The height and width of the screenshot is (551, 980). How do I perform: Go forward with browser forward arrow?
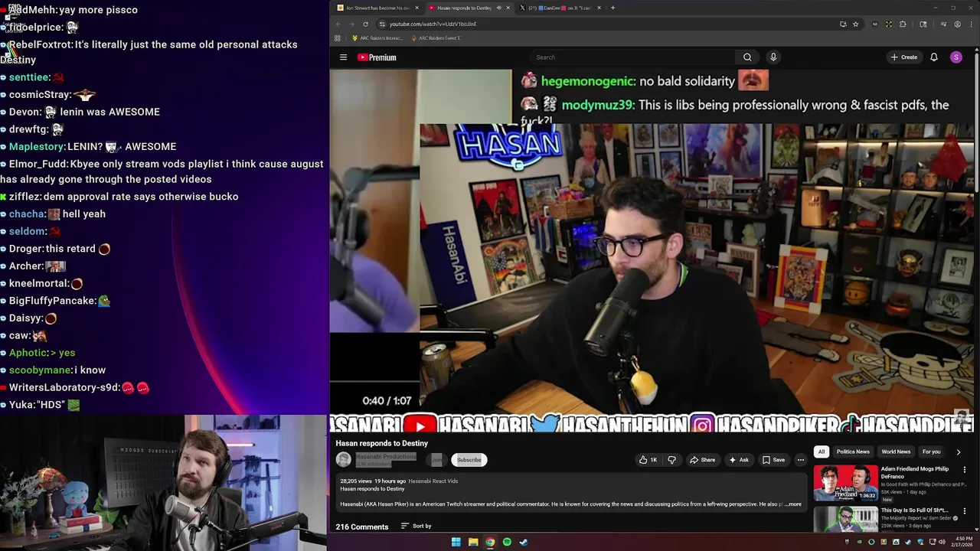coord(351,24)
